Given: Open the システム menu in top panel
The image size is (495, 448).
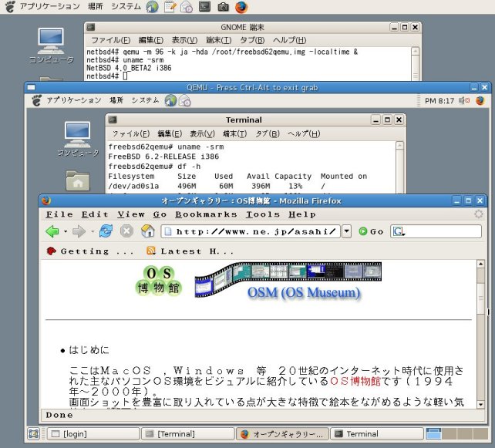Looking at the screenshot, I should (126, 6).
